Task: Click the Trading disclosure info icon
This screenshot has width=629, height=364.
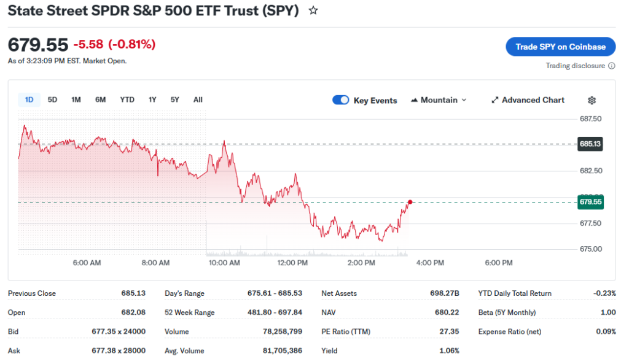Action: (612, 66)
